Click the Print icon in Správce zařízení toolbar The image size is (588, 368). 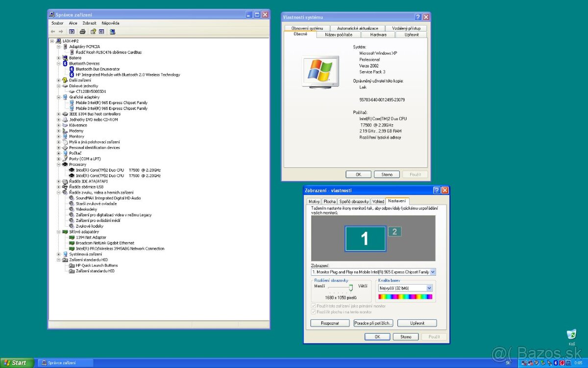coord(82,31)
